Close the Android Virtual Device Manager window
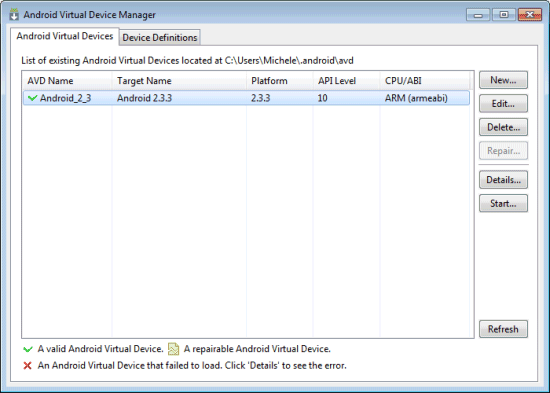The width and height of the screenshot is (550, 393). pyautogui.click(x=530, y=15)
